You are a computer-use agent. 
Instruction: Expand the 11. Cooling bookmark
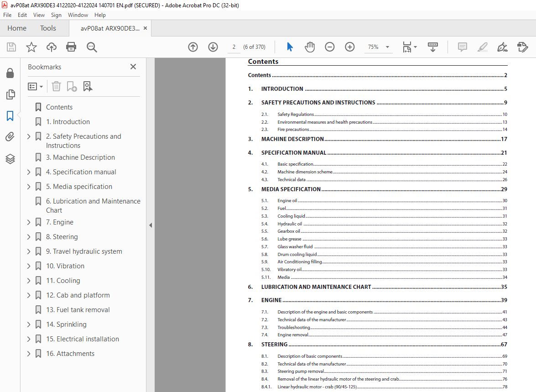tap(29, 281)
